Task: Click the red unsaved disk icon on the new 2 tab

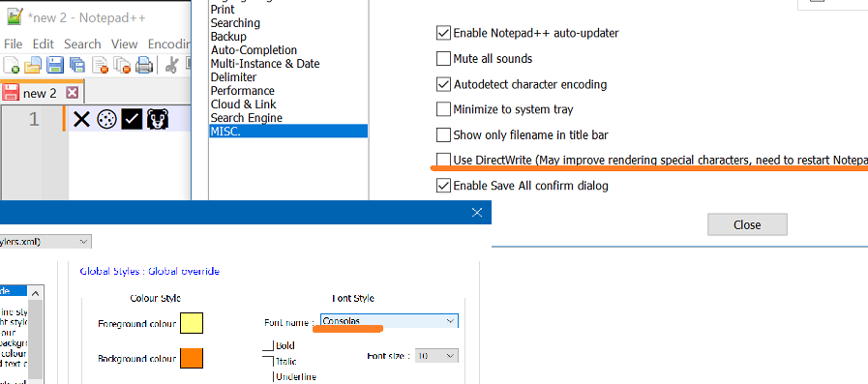Action: click(11, 92)
